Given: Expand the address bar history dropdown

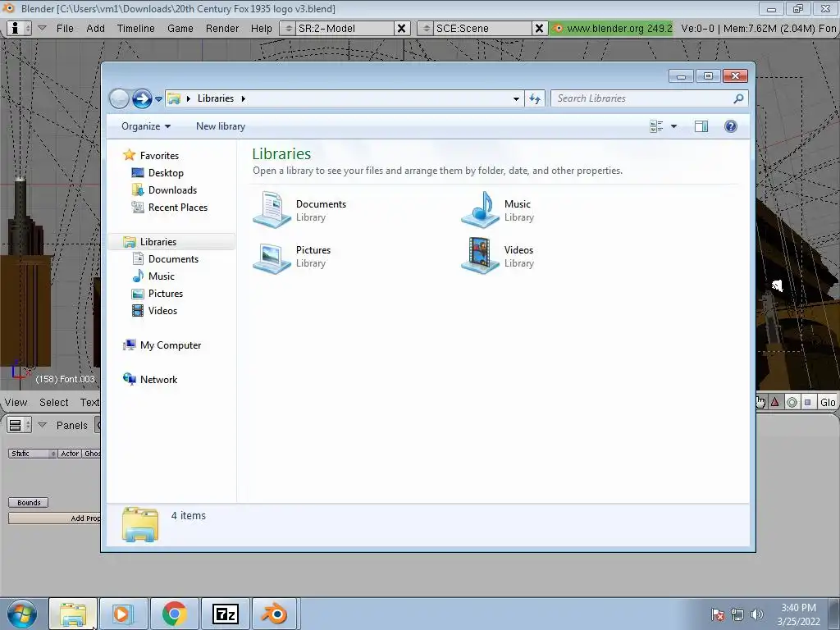Looking at the screenshot, I should pos(516,98).
